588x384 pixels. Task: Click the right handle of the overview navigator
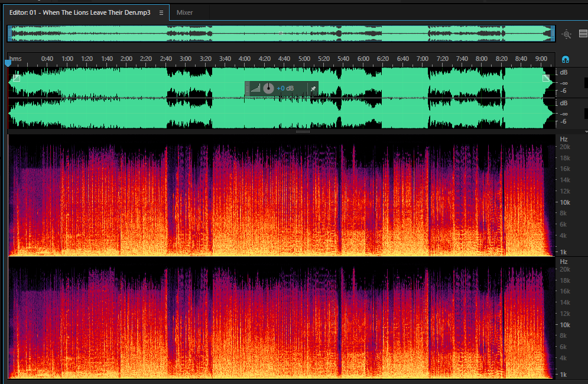click(x=553, y=33)
